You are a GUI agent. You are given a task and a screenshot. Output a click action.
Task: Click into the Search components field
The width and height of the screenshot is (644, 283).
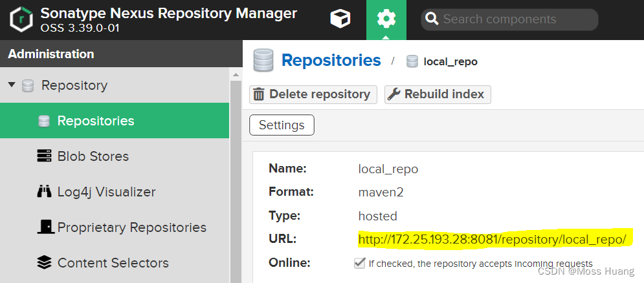click(509, 19)
